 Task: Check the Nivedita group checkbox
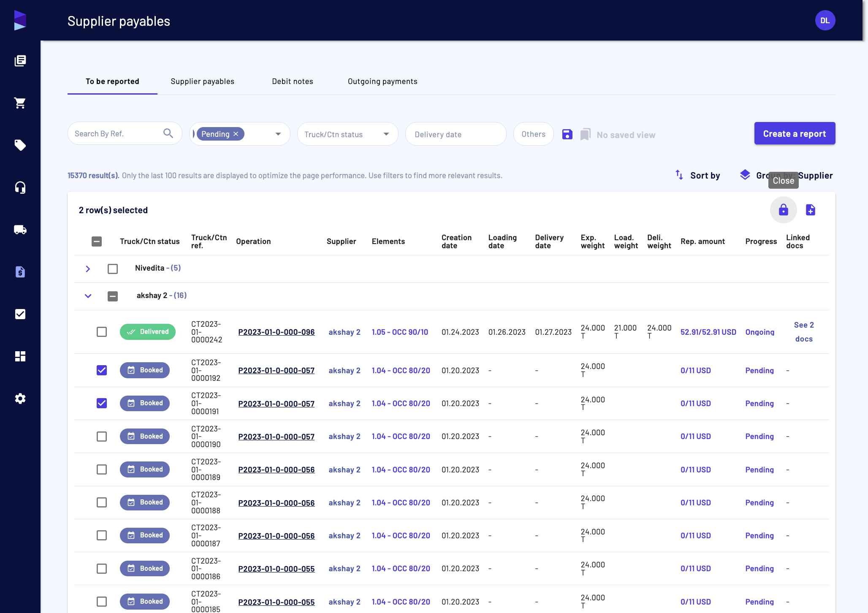(x=113, y=269)
